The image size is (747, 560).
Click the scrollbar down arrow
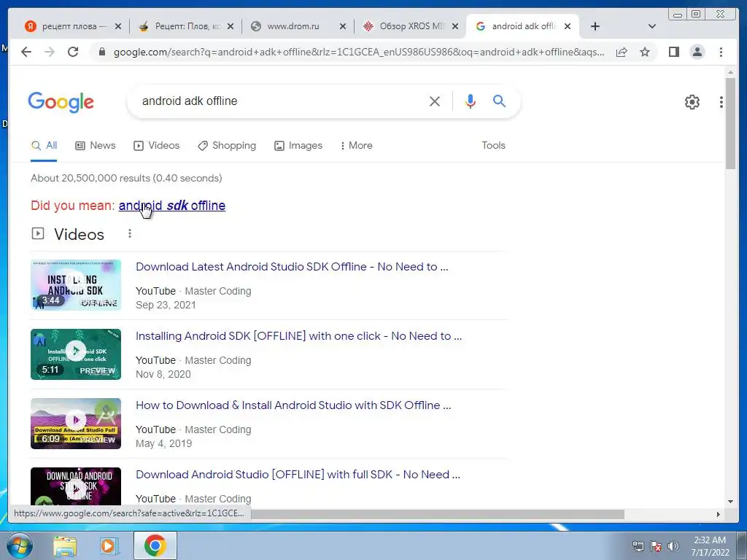tap(730, 502)
